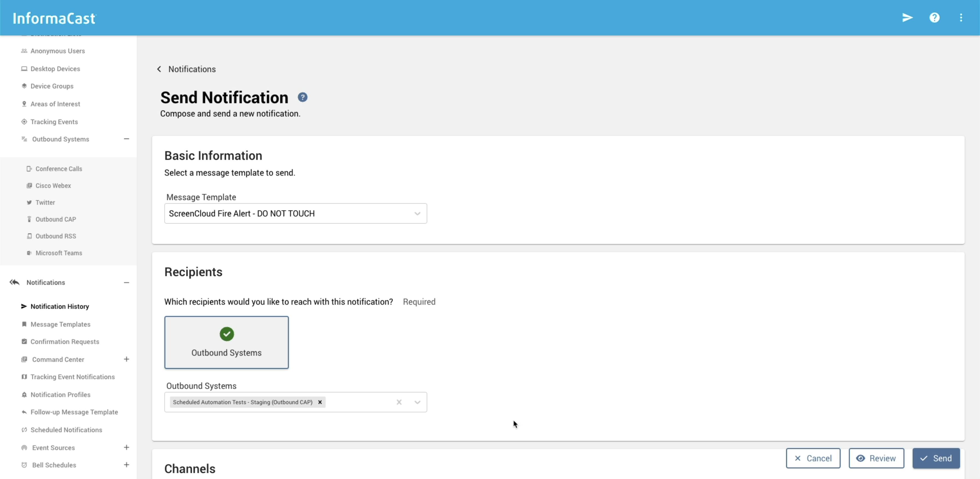
Task: Open Message Templates in sidebar
Action: point(60,324)
